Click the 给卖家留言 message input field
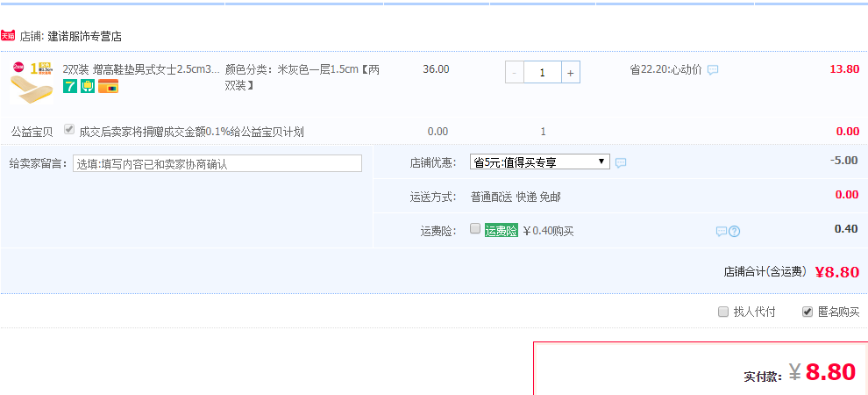Image resolution: width=868 pixels, height=395 pixels. point(217,163)
